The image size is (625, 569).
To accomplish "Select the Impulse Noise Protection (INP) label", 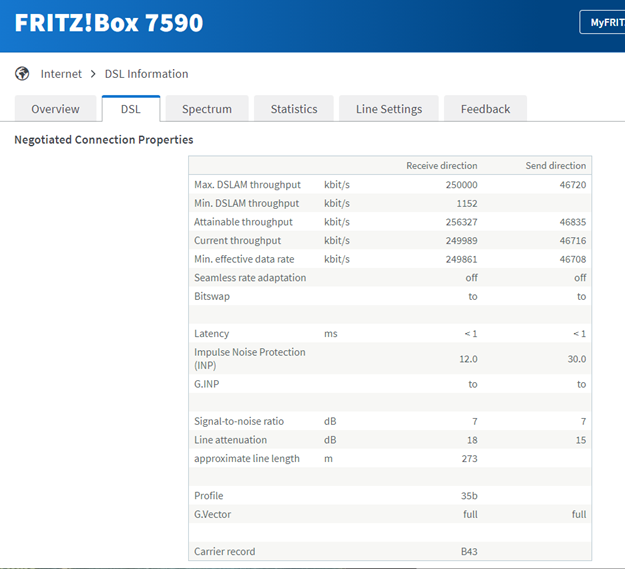I will tap(250, 359).
